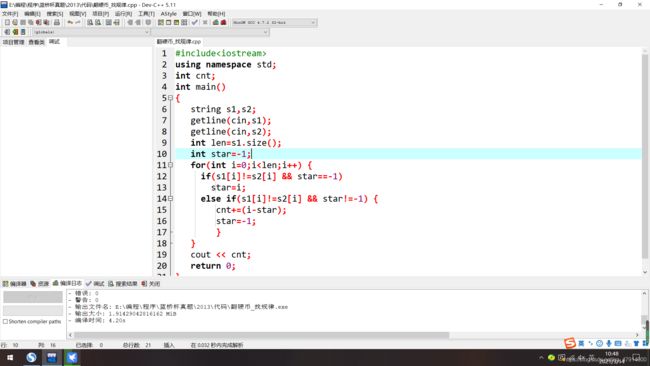Select the .cpp editor file tab

179,41
